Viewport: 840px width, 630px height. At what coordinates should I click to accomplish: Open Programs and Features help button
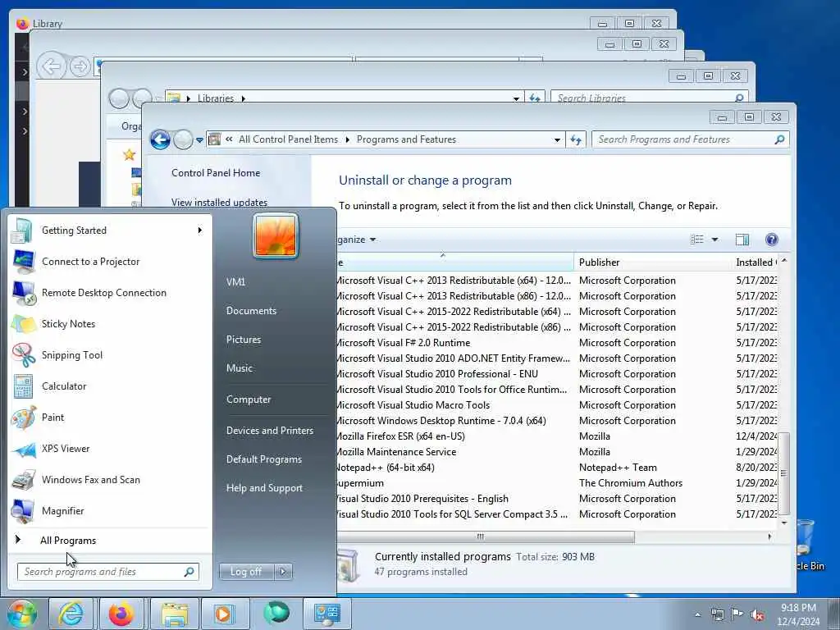[771, 240]
